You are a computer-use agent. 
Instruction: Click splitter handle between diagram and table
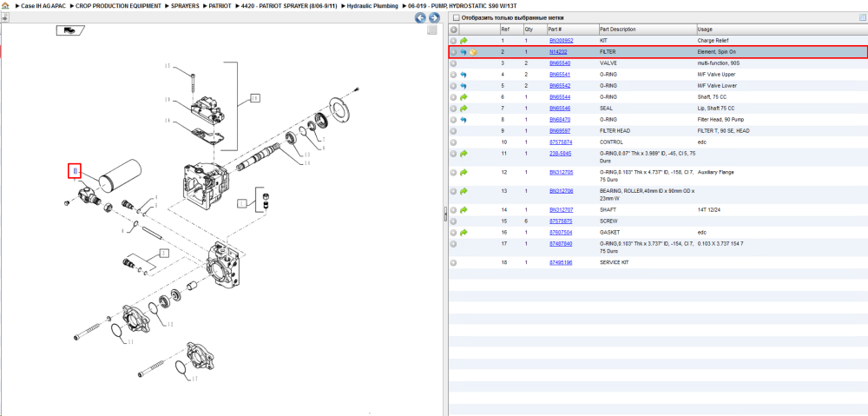point(445,215)
